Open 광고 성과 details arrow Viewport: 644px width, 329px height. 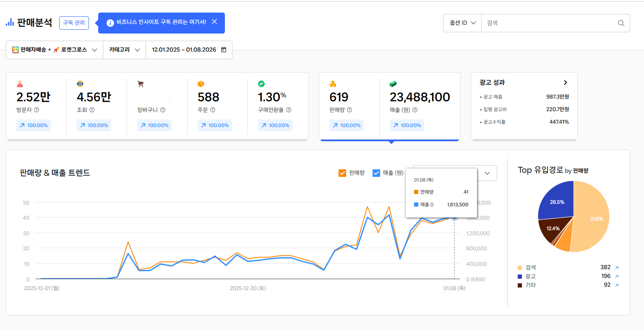click(x=566, y=83)
